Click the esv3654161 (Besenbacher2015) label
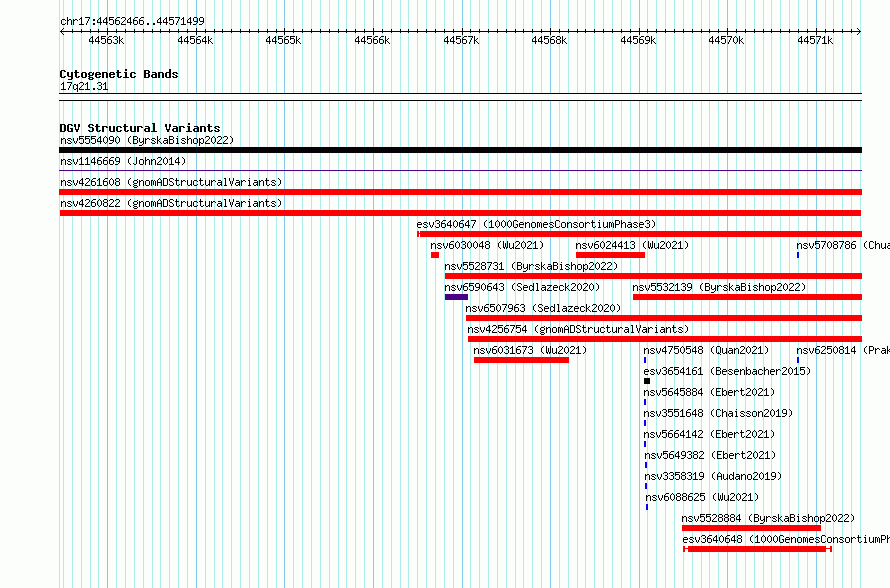890x588 pixels. (x=727, y=371)
